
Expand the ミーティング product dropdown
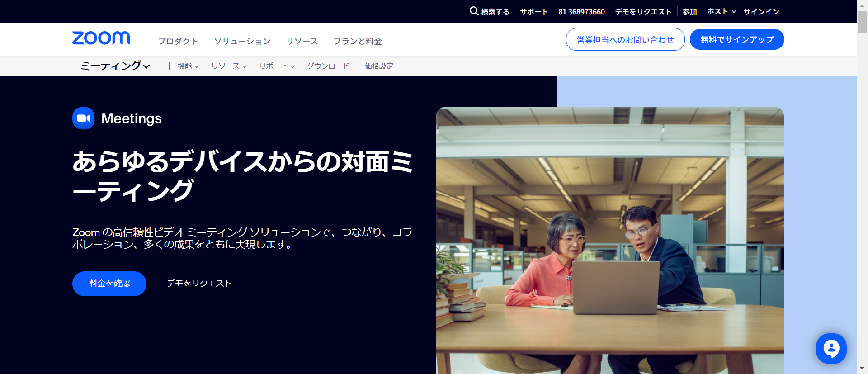[x=115, y=66]
